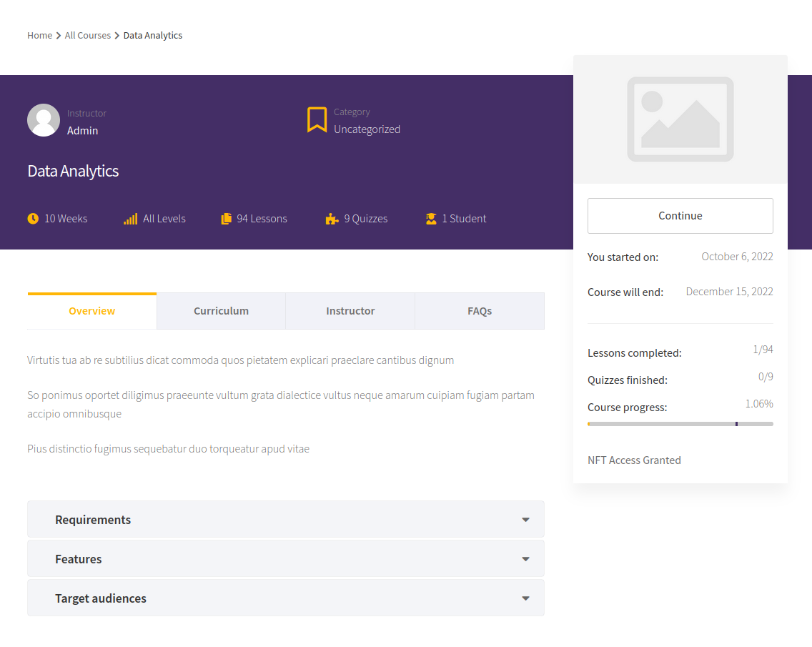
Task: Switch to the Curriculum tab
Action: coord(221,311)
